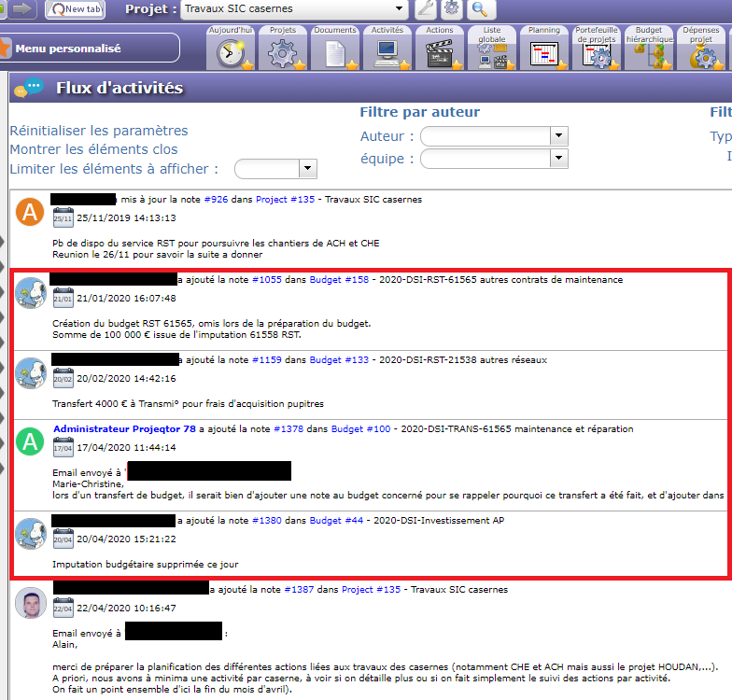Click Administrateur Projeqtor 78 author link
The width and height of the screenshot is (732, 700).
pyautogui.click(x=125, y=429)
